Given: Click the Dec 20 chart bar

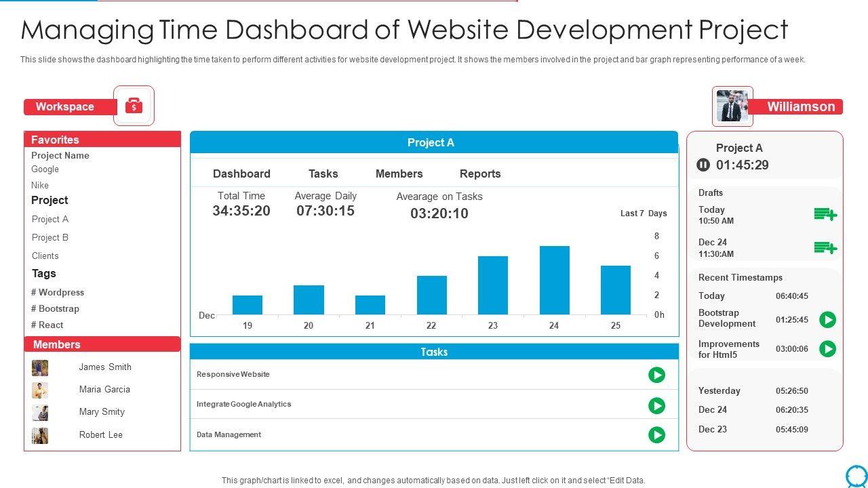Looking at the screenshot, I should (309, 300).
